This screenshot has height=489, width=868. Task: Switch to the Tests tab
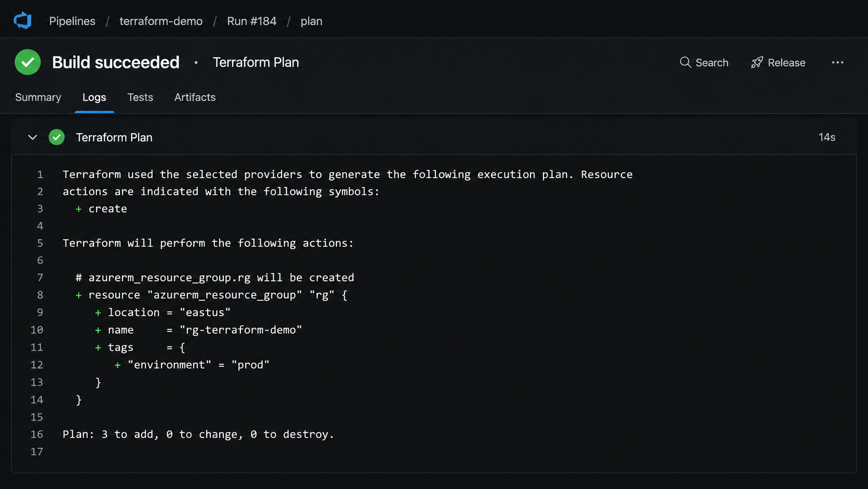click(140, 97)
